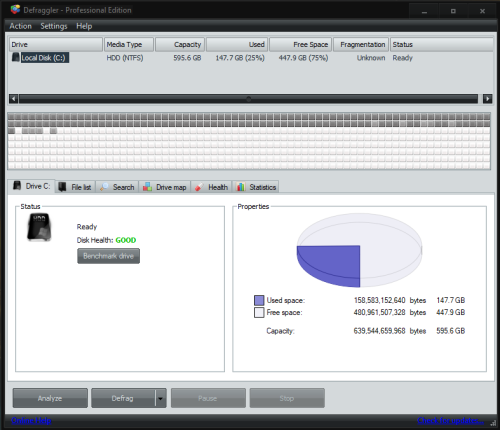Switch to the Search tab

(x=117, y=187)
